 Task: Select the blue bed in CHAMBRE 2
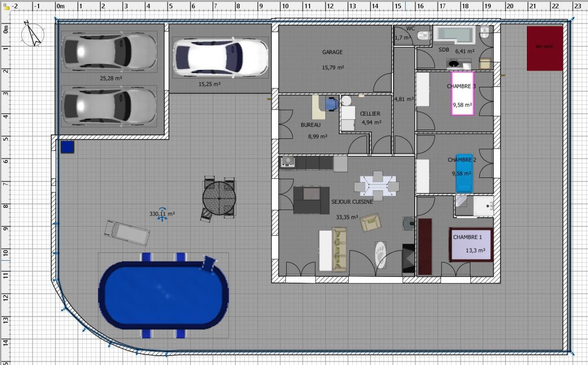[x=464, y=173]
